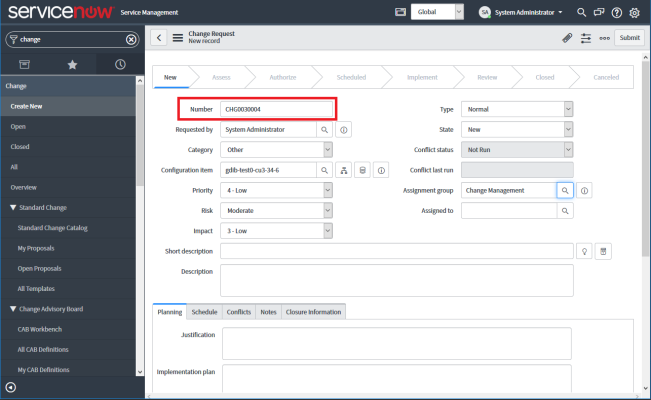651x400 pixels.
Task: Open the System Administrator user menu
Action: coord(521,12)
